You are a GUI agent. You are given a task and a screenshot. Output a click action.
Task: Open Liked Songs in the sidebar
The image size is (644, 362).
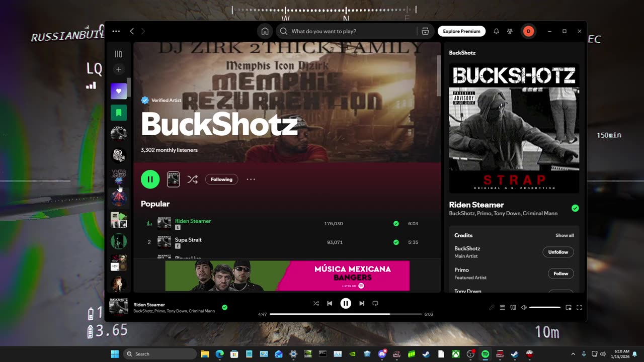pyautogui.click(x=119, y=91)
